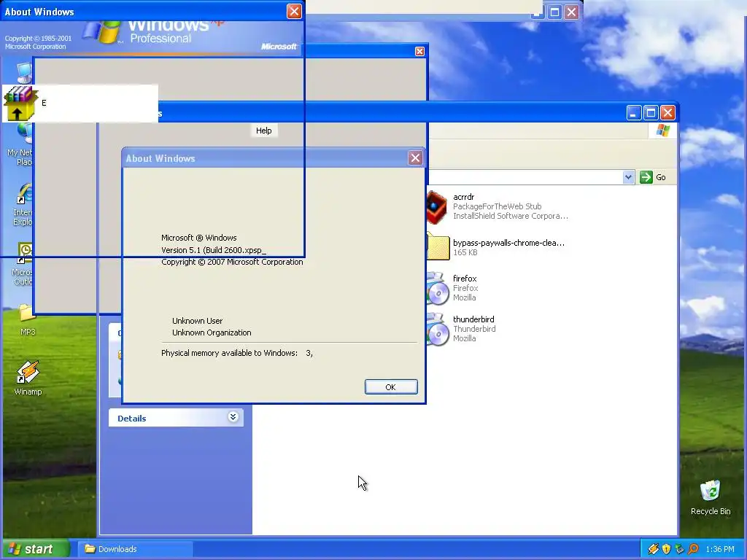Open the Help menu
The height and width of the screenshot is (560, 747).
(263, 131)
